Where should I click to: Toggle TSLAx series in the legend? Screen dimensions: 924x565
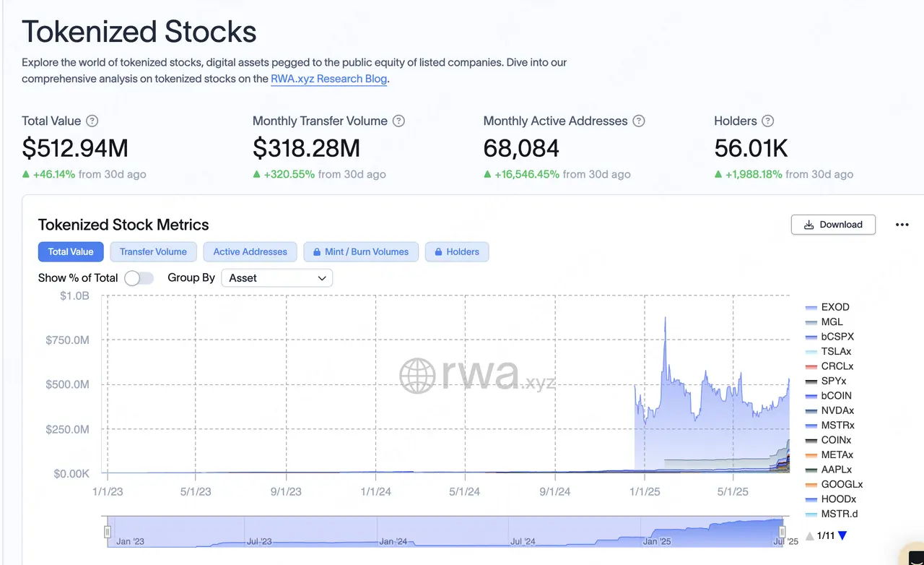tap(828, 351)
